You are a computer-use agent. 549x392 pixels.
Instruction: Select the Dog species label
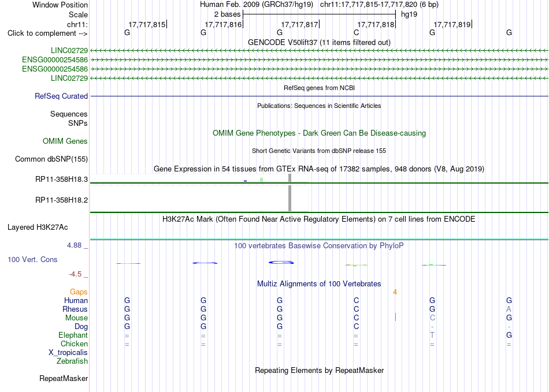81,327
